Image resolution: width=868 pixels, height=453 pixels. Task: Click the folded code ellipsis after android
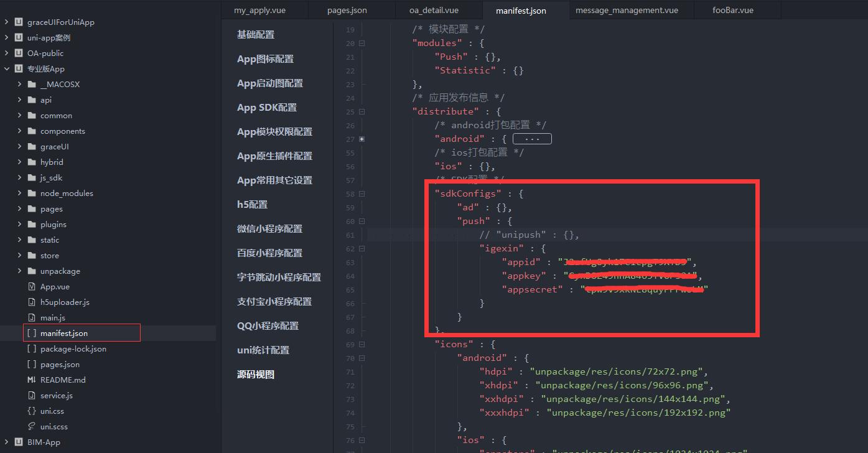(532, 139)
